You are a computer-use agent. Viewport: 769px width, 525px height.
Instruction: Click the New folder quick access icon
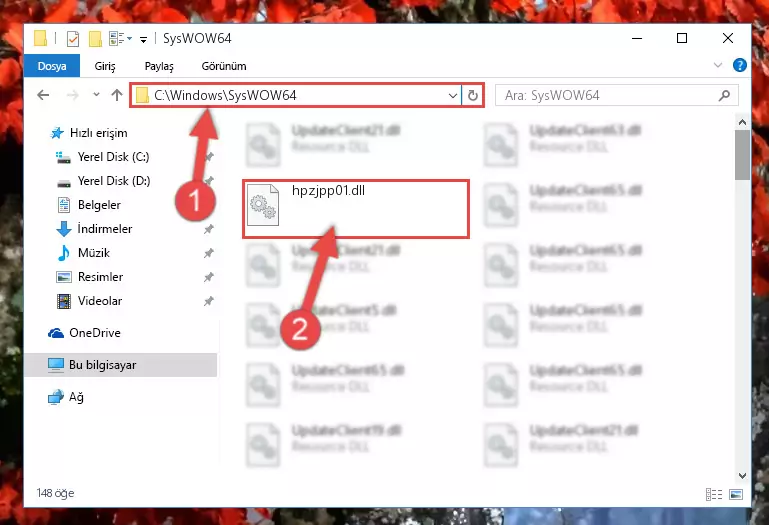pyautogui.click(x=95, y=38)
